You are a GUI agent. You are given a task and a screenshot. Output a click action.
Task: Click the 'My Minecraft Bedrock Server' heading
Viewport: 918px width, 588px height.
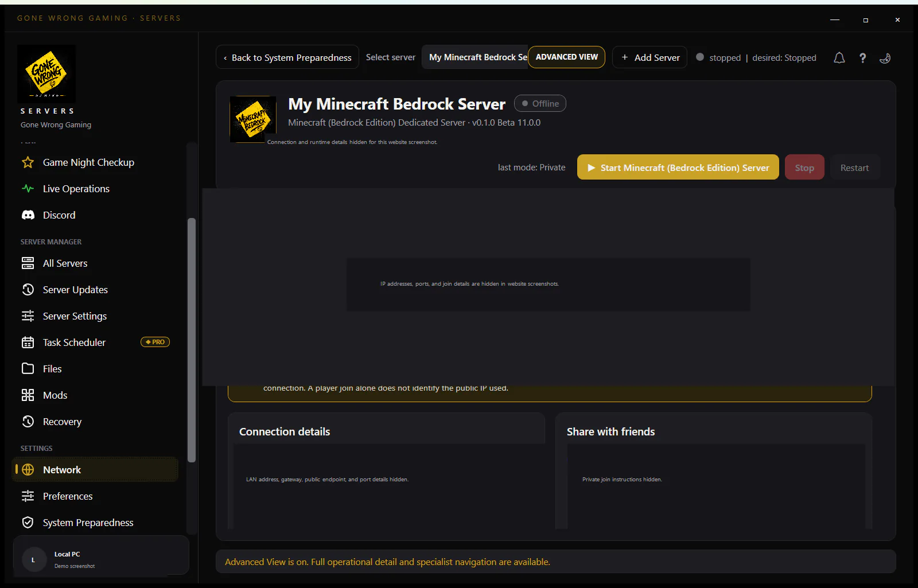click(397, 104)
